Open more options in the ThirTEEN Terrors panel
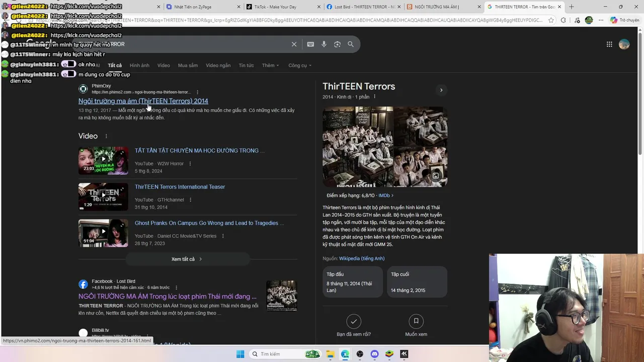 (374, 97)
